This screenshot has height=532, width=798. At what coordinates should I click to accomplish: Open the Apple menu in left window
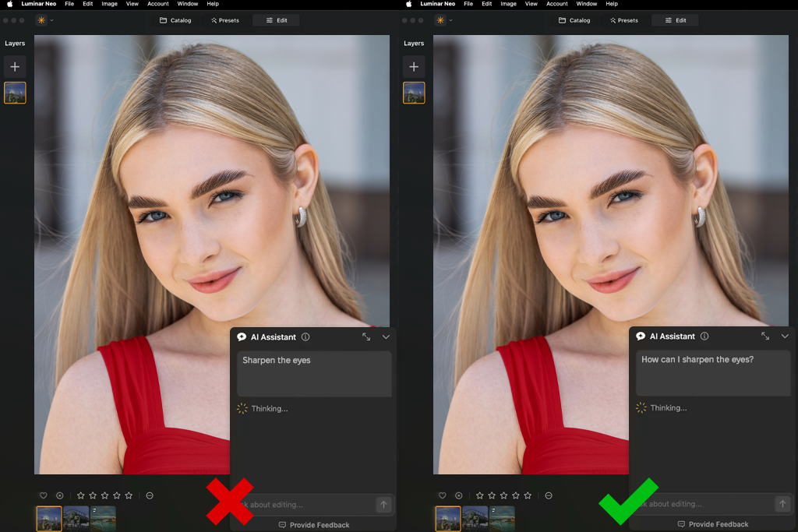[9, 4]
